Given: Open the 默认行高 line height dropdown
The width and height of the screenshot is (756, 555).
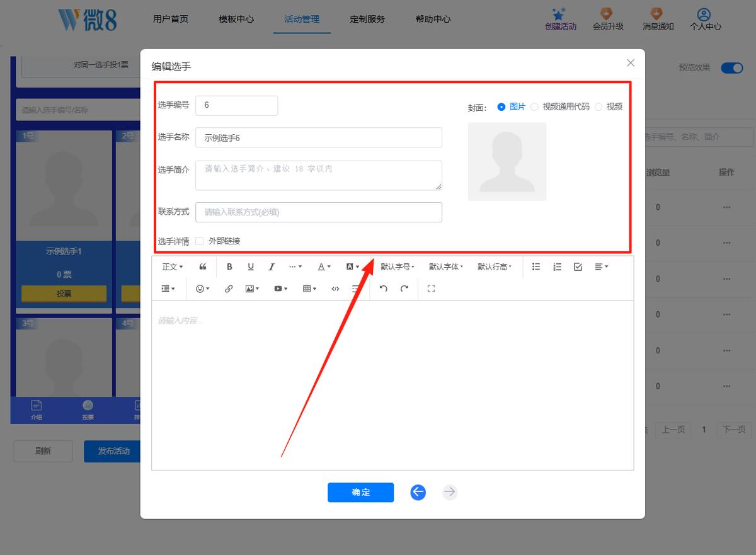Looking at the screenshot, I should 495,267.
